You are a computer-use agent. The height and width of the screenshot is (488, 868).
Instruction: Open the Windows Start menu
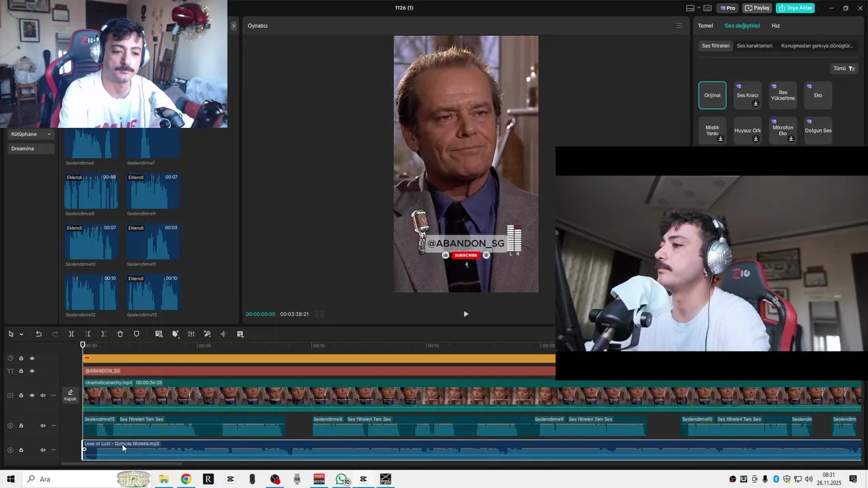[11, 479]
